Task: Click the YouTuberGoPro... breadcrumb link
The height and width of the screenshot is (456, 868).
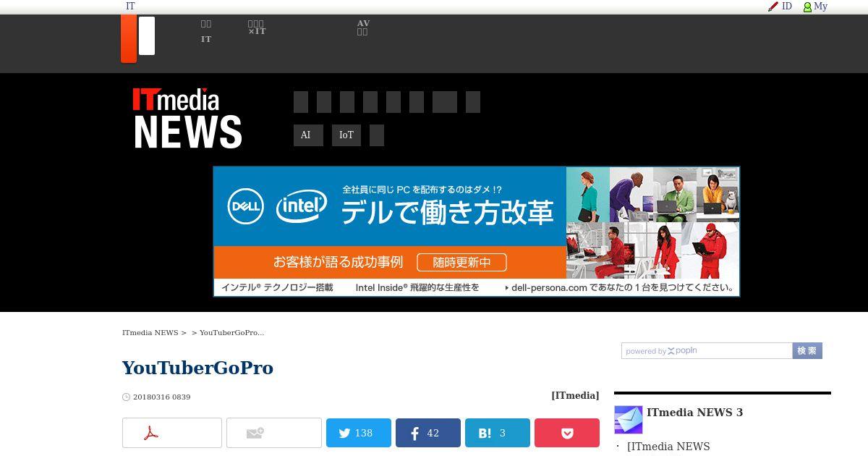Action: point(231,333)
